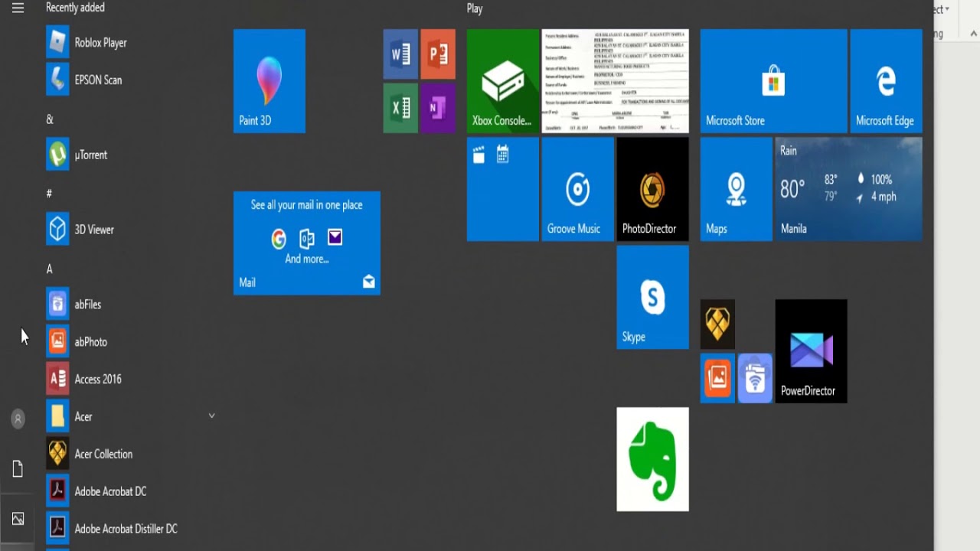The image size is (980, 551).
Task: Launch PowerDirector tile
Action: pyautogui.click(x=812, y=351)
